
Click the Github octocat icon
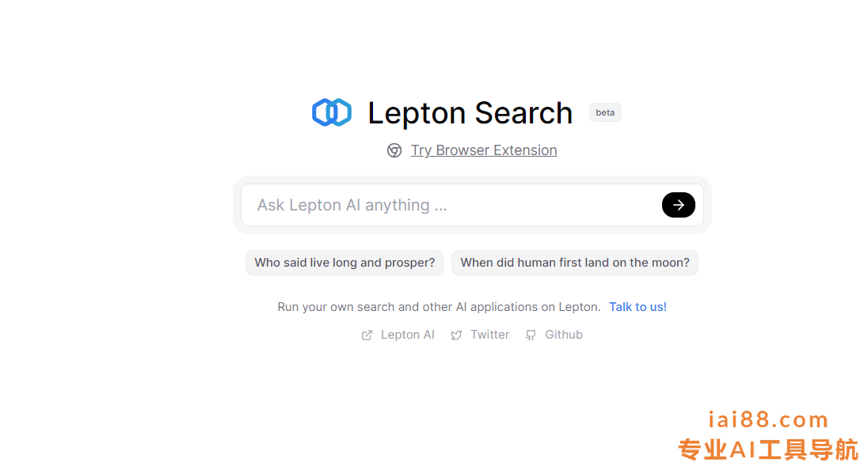coord(531,335)
